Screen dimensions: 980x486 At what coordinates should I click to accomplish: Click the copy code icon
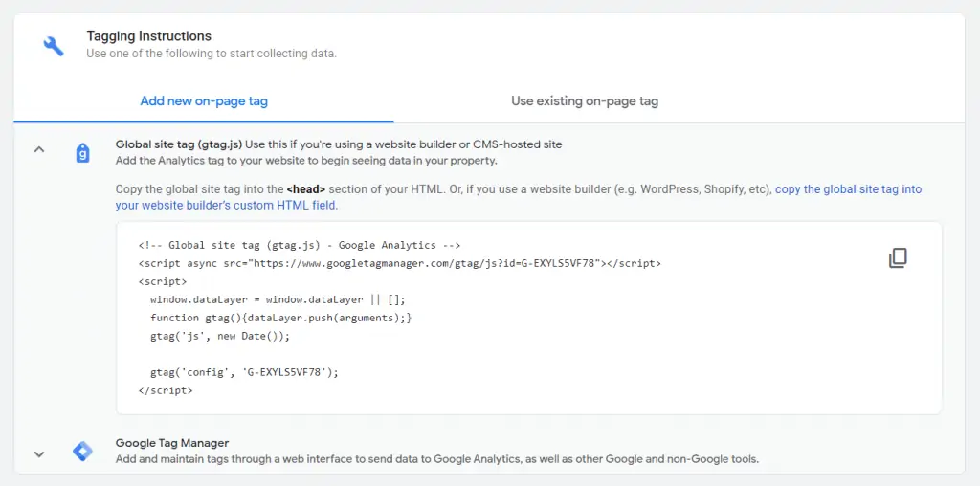898,257
